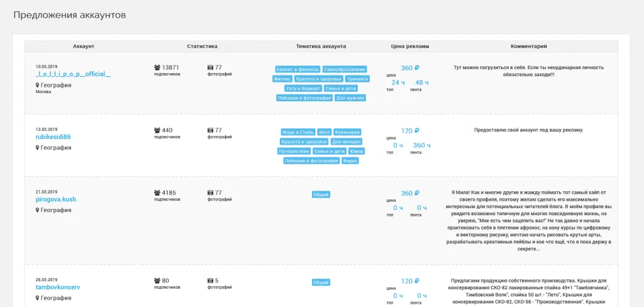The width and height of the screenshot is (644, 307).
Task: Click the location pin under rubikesidi86
Action: point(37,148)
